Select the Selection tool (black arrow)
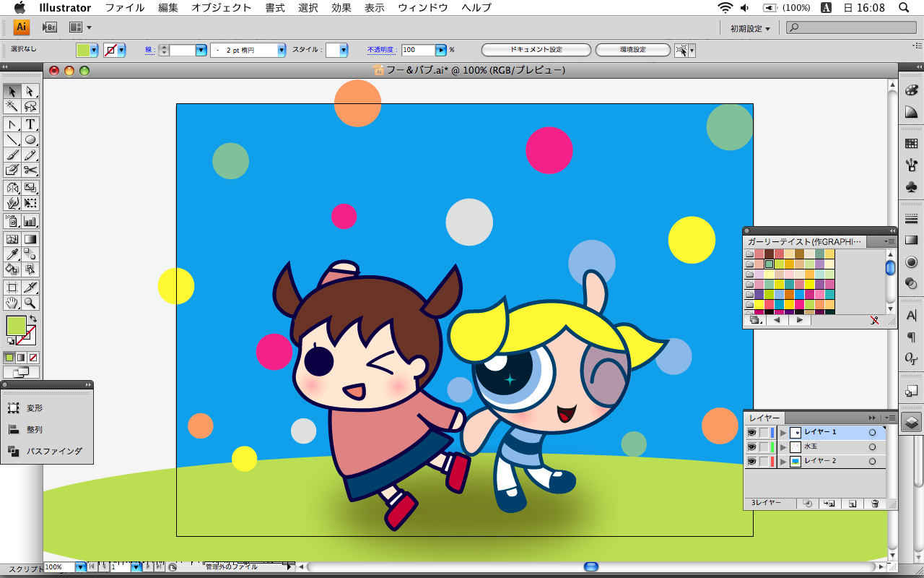The image size is (924, 578). [x=12, y=91]
